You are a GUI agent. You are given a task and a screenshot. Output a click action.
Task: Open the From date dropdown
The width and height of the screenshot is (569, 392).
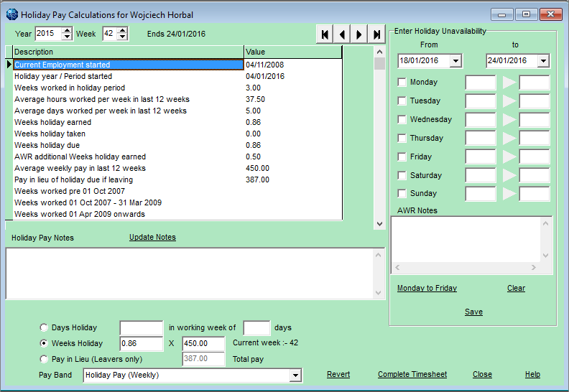pyautogui.click(x=455, y=60)
